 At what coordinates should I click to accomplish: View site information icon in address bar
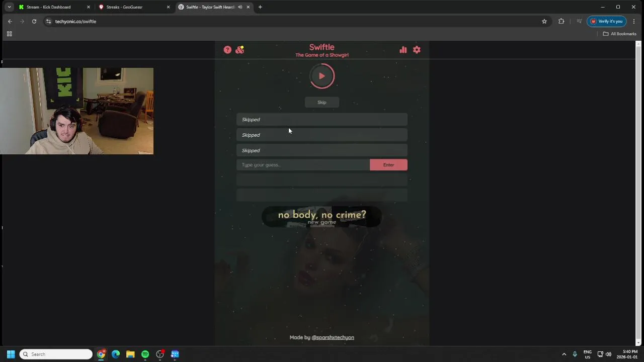[48, 21]
